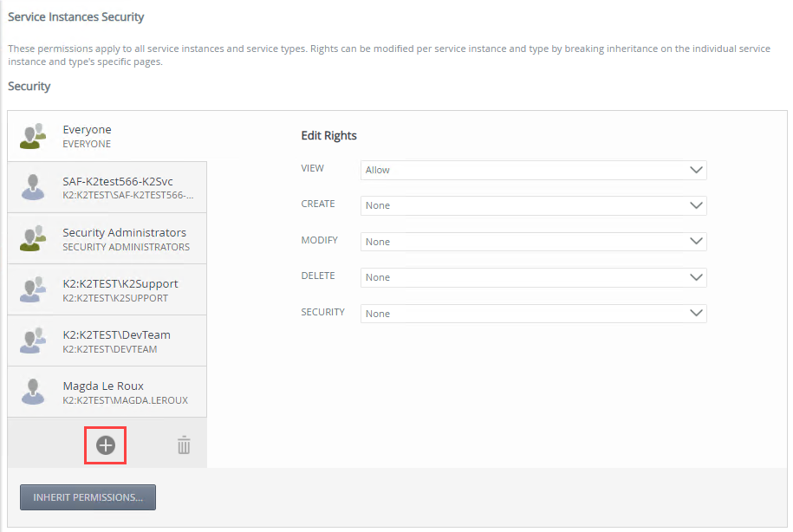Choose the K2:K2TEST\DevTeam list entry
Viewport: 793px width, 532px height.
tap(116, 335)
